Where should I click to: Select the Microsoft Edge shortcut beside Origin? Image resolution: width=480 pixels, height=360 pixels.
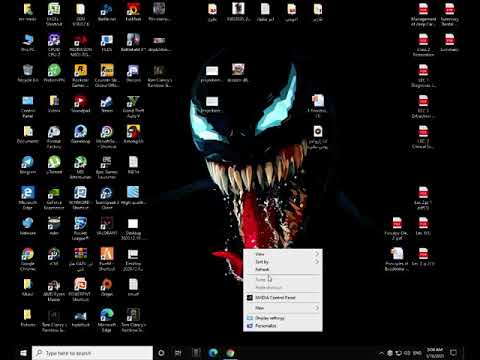coord(107,321)
